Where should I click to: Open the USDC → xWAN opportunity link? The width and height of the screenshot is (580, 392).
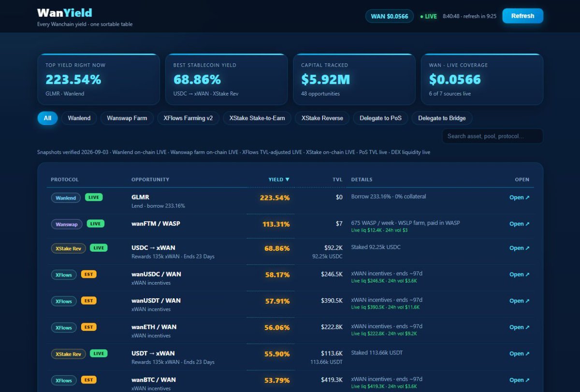pyautogui.click(x=520, y=248)
